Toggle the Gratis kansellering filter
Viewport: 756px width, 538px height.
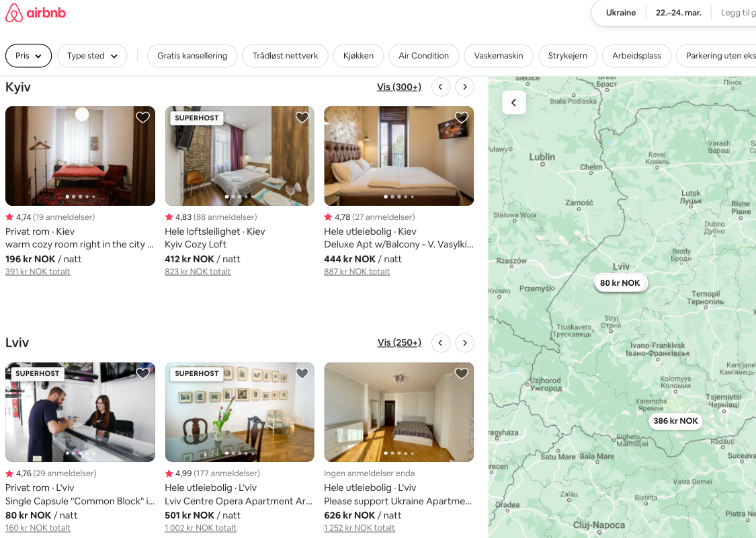pyautogui.click(x=192, y=56)
